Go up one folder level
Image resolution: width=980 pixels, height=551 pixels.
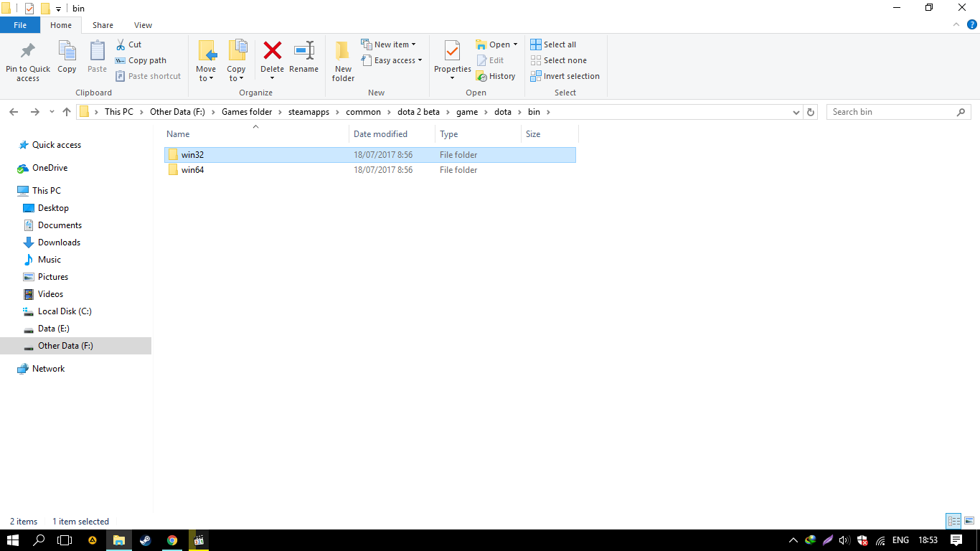(x=67, y=112)
